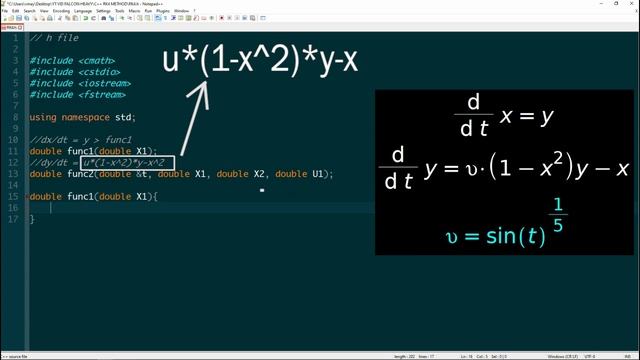Open the Settings menu
Viewport: 640px width, 360px height.
[x=103, y=11]
